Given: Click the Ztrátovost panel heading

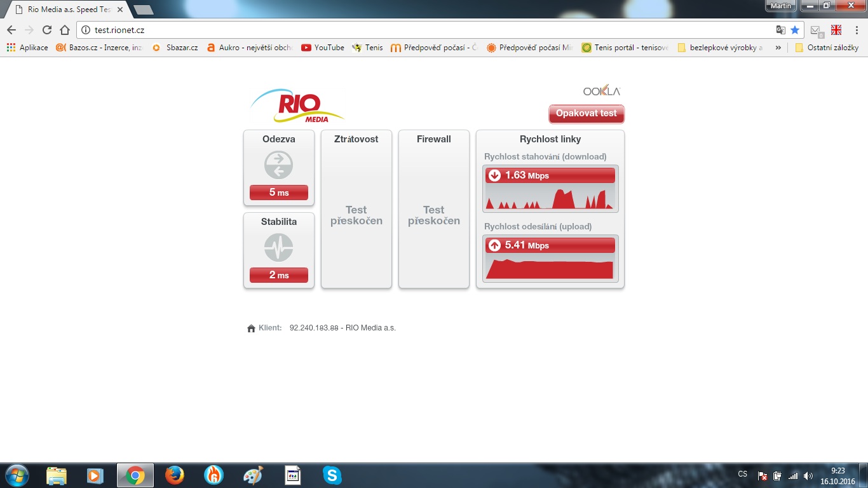Looking at the screenshot, I should click(356, 139).
